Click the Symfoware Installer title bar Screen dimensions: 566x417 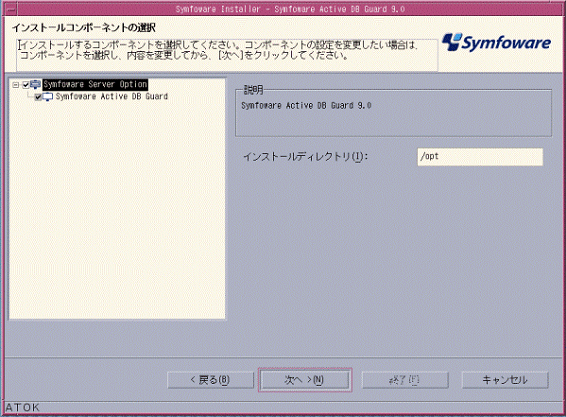click(x=290, y=9)
